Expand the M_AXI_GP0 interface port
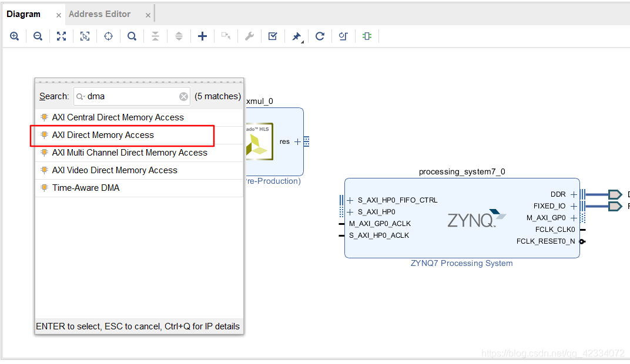Screen dimensions: 630x364 pyautogui.click(x=574, y=218)
